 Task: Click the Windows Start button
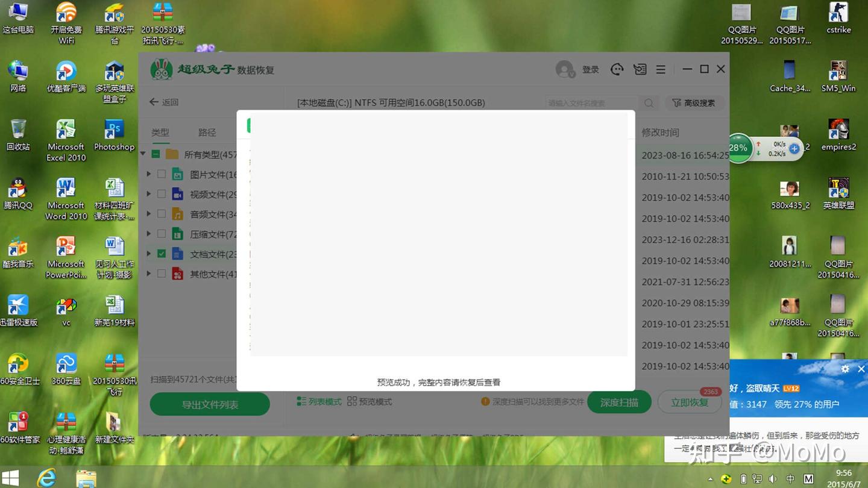(x=10, y=478)
